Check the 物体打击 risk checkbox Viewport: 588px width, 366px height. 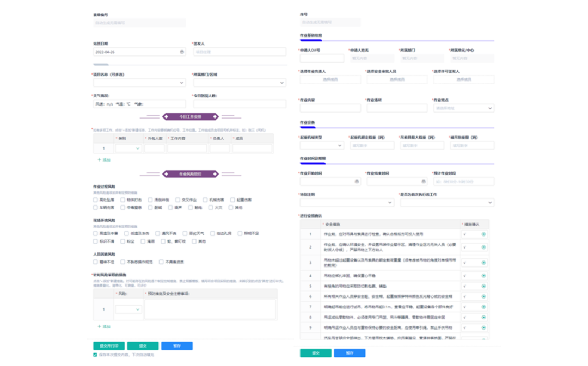point(123,200)
